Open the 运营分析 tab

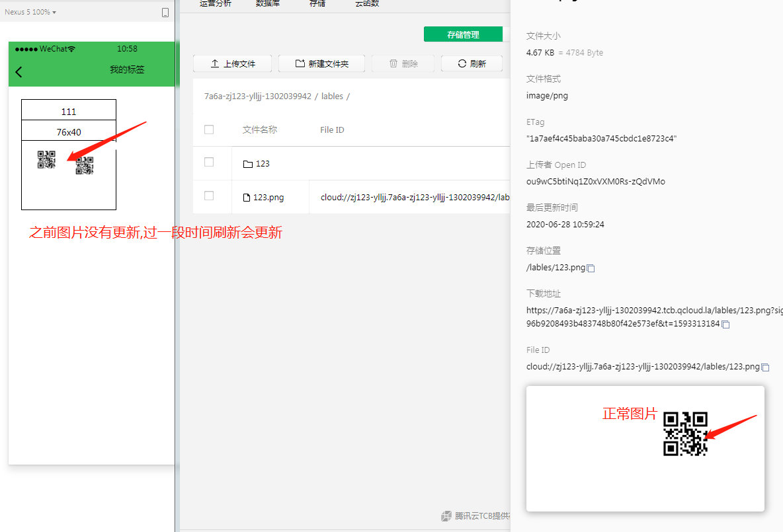216,3
